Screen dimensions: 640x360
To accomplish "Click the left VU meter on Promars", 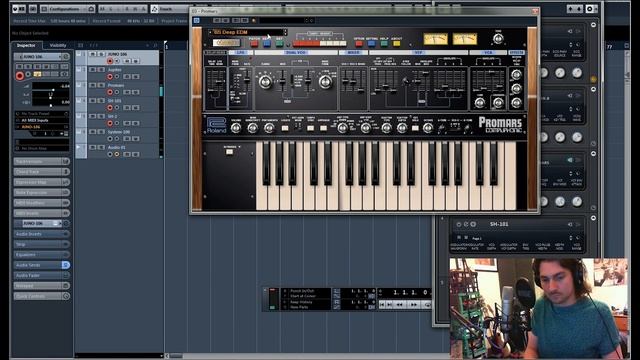I will tap(436, 39).
